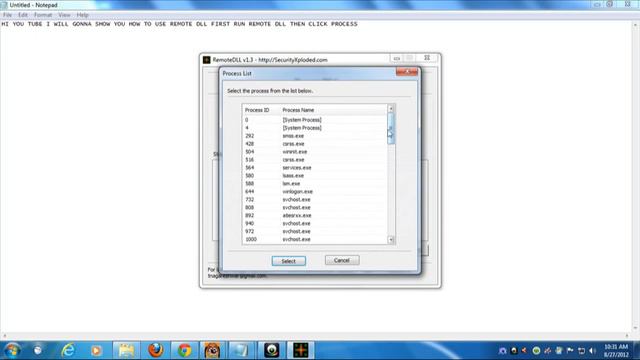This screenshot has height=360, width=640.
Task: Click the Action Center flag tray icon
Action: 570,351
